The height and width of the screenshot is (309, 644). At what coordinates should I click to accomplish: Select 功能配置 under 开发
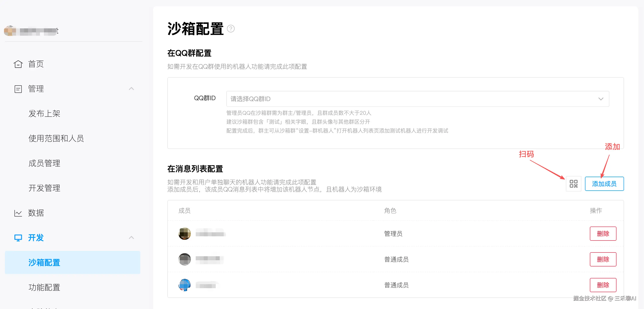point(44,287)
